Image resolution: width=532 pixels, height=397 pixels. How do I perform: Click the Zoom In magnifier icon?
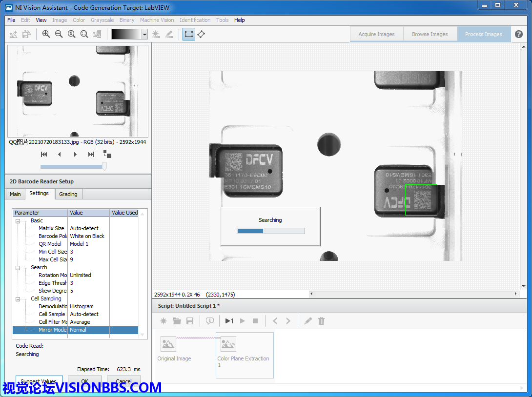[46, 34]
